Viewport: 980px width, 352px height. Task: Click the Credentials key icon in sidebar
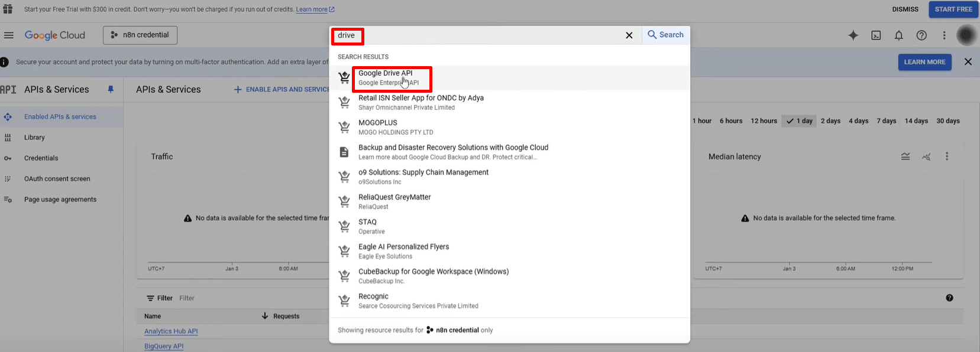pos(8,158)
